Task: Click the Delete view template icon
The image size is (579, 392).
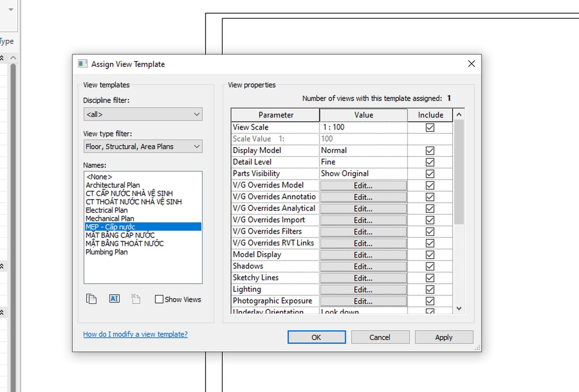Action: tap(136, 299)
